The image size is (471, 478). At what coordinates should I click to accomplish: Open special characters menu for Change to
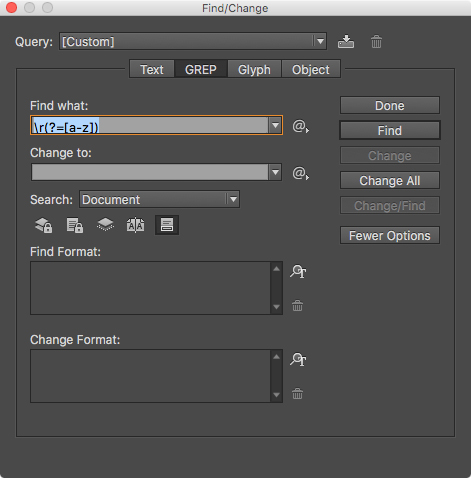coord(300,173)
